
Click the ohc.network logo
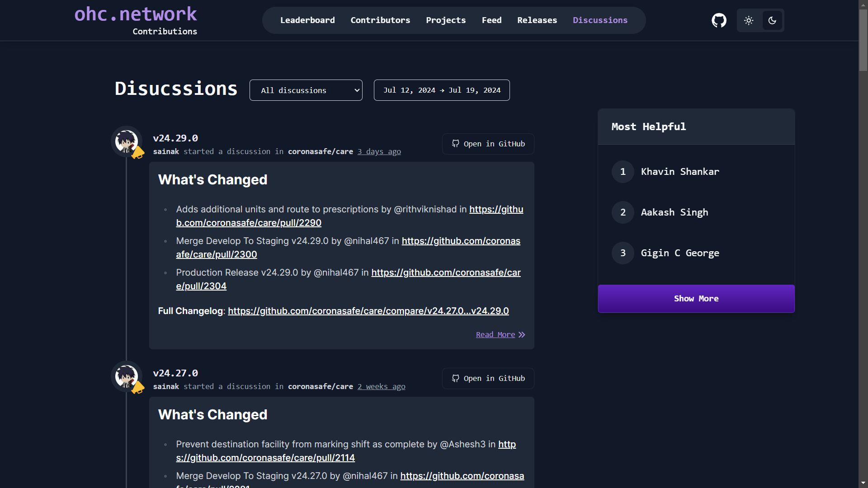[x=135, y=14]
